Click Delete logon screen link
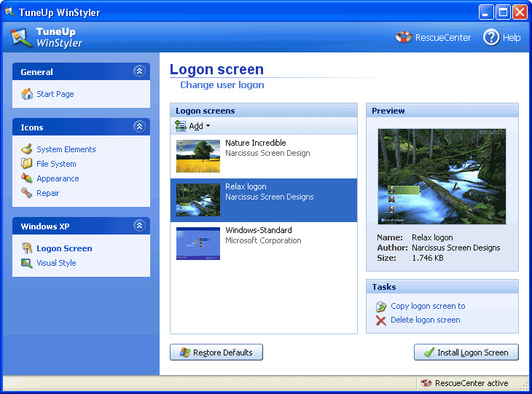Screen dimensions: 532x394 [x=426, y=320]
